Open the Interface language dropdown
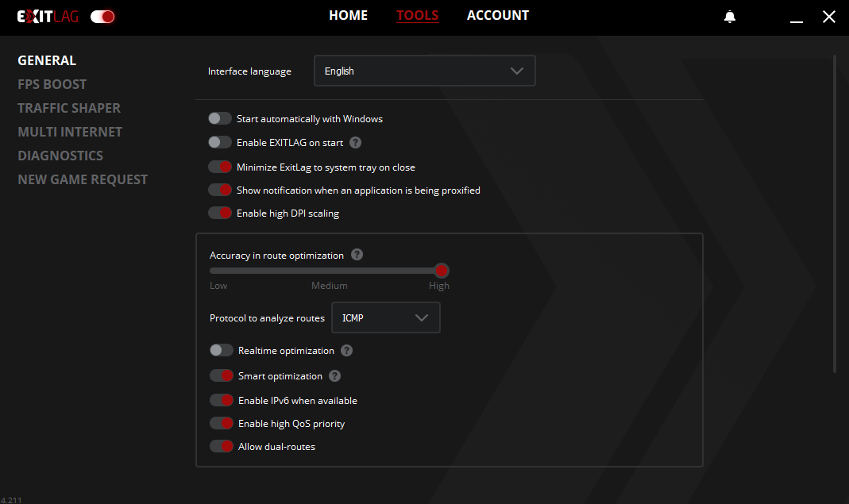Screen dimensions: 849x504 [x=424, y=71]
